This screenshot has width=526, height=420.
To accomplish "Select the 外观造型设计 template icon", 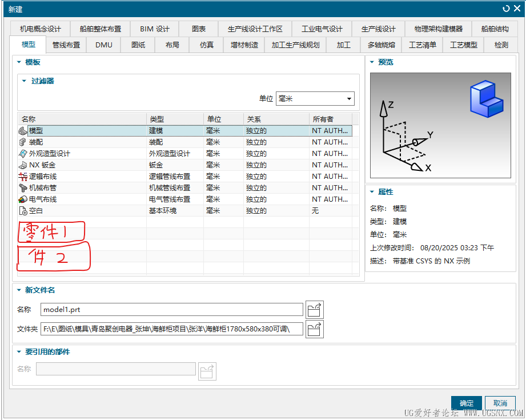I will coord(23,154).
